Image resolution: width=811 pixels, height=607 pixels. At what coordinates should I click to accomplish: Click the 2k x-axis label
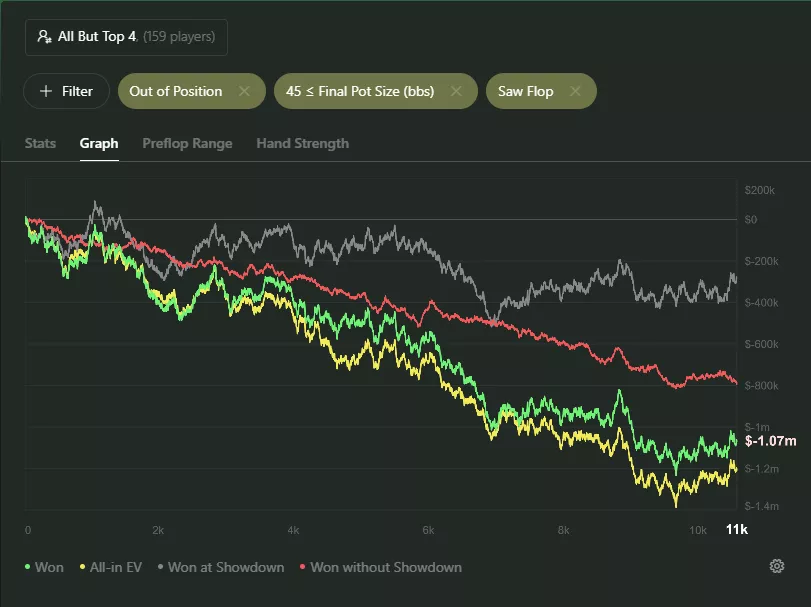pyautogui.click(x=158, y=530)
